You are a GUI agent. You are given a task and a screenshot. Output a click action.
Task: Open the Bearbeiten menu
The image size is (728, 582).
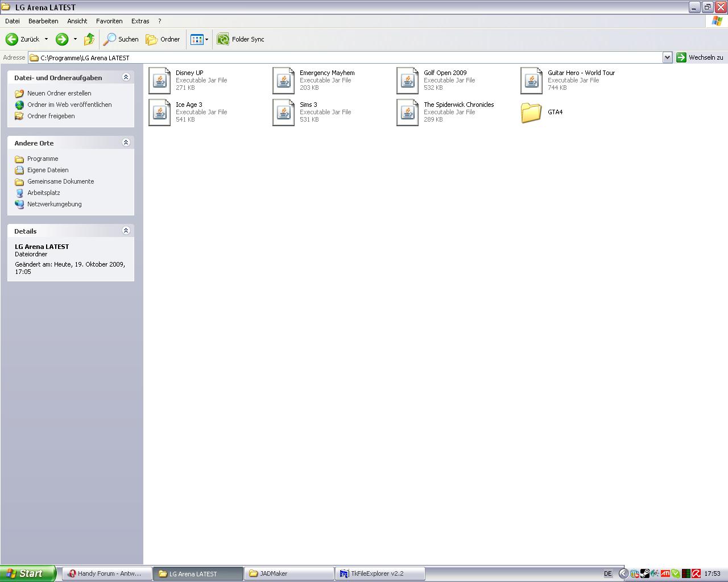pyautogui.click(x=43, y=21)
